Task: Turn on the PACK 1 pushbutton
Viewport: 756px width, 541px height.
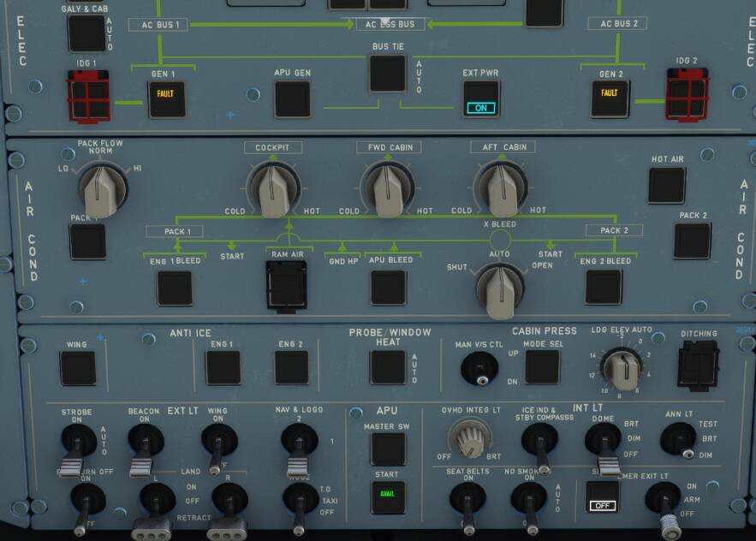Action: click(x=87, y=241)
